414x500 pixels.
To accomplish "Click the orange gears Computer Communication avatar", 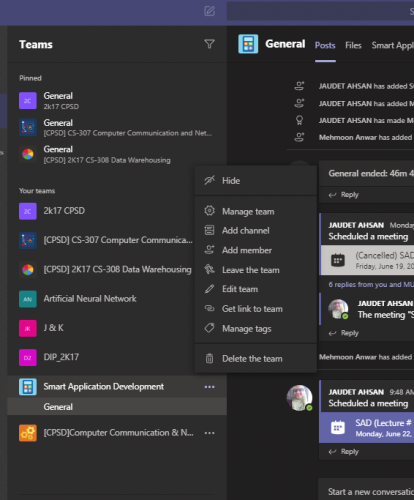I will tap(28, 433).
